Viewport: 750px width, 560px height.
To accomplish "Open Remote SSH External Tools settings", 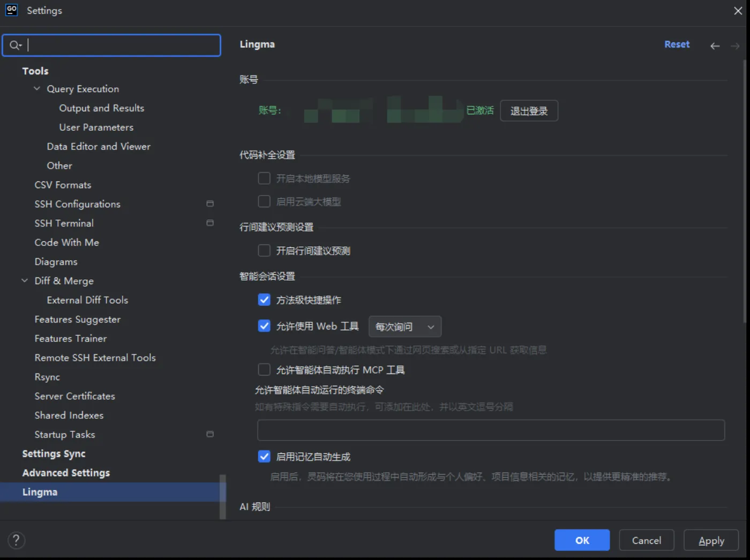I will tap(95, 357).
